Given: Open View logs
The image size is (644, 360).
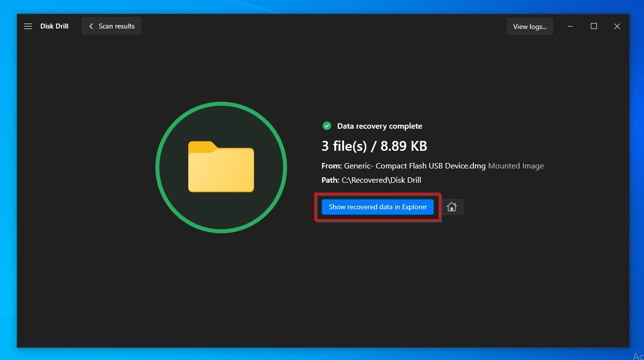Looking at the screenshot, I should pyautogui.click(x=529, y=27).
